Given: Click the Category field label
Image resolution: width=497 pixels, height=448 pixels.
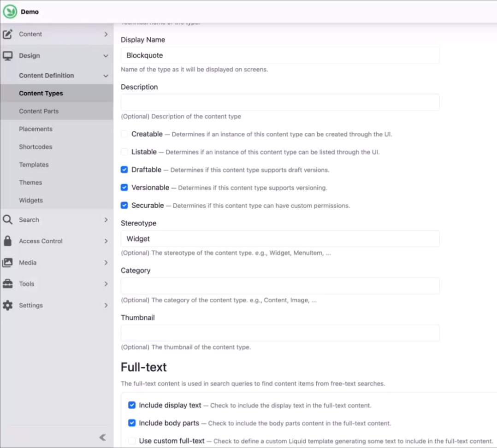Looking at the screenshot, I should [x=136, y=270].
